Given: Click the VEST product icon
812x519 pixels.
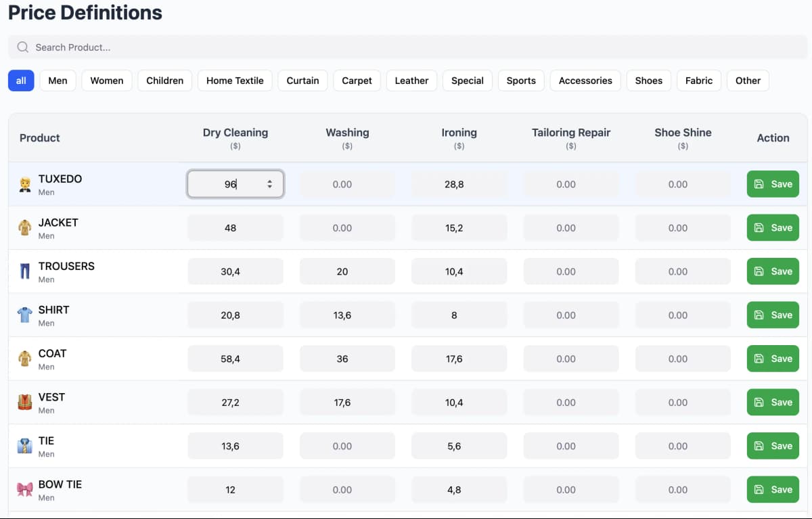Looking at the screenshot, I should tap(25, 403).
